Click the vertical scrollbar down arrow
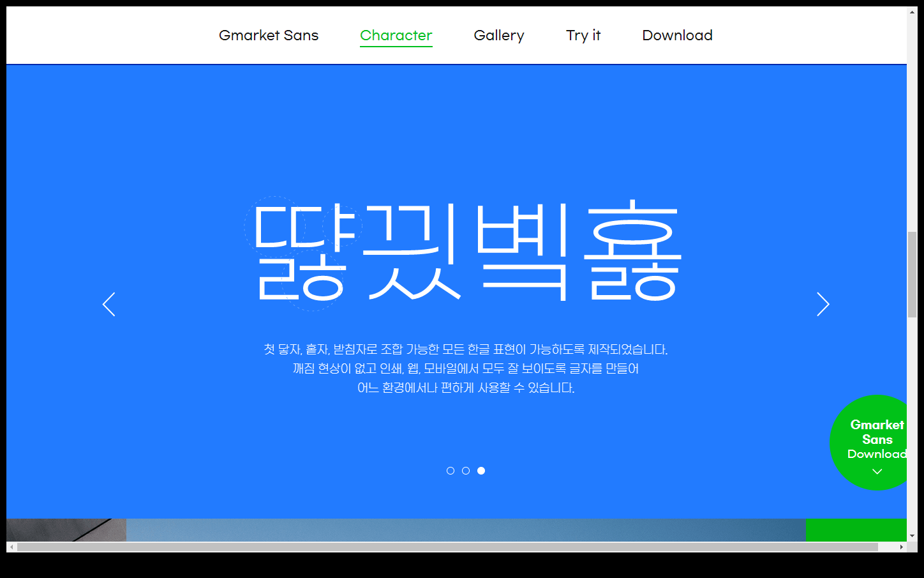The width and height of the screenshot is (924, 578). pyautogui.click(x=912, y=536)
